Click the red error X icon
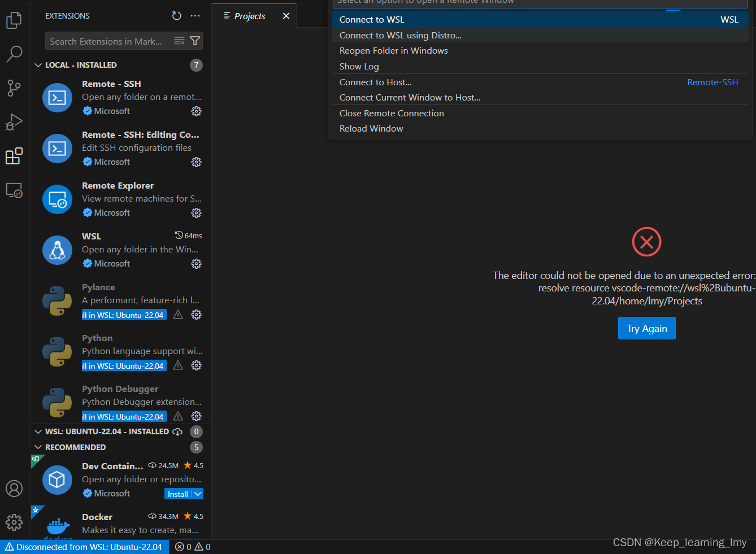The height and width of the screenshot is (554, 756). [646, 242]
